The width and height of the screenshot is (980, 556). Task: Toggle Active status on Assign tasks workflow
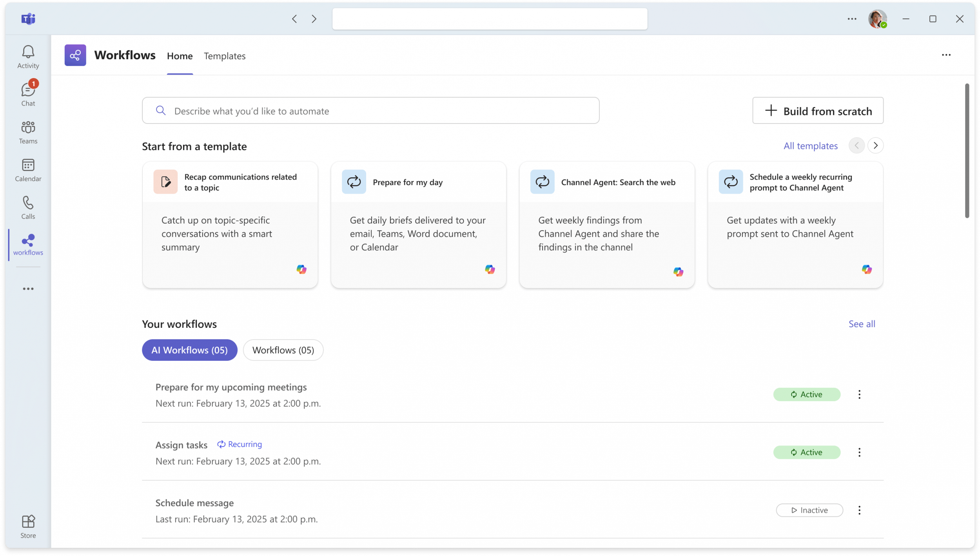coord(806,452)
